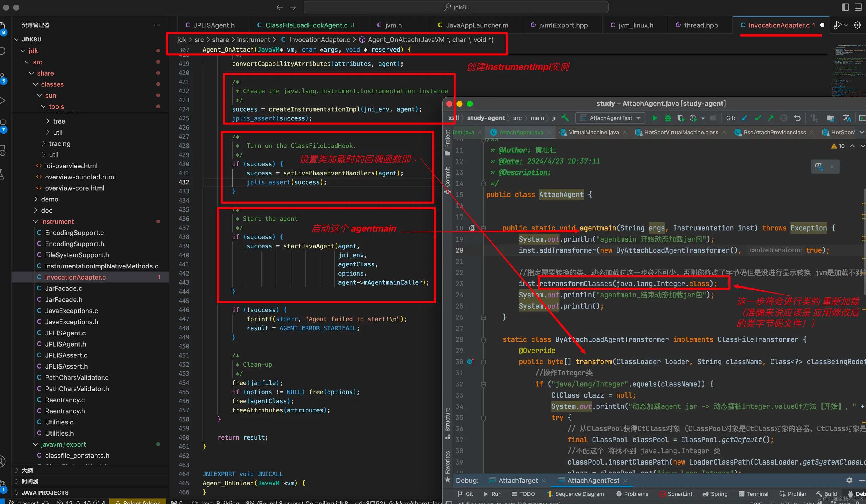
Task: Click Git commit checkmark icon
Action: (x=757, y=118)
